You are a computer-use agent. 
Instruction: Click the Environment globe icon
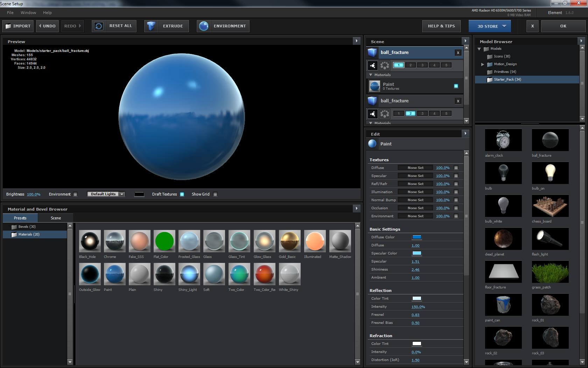(x=203, y=26)
